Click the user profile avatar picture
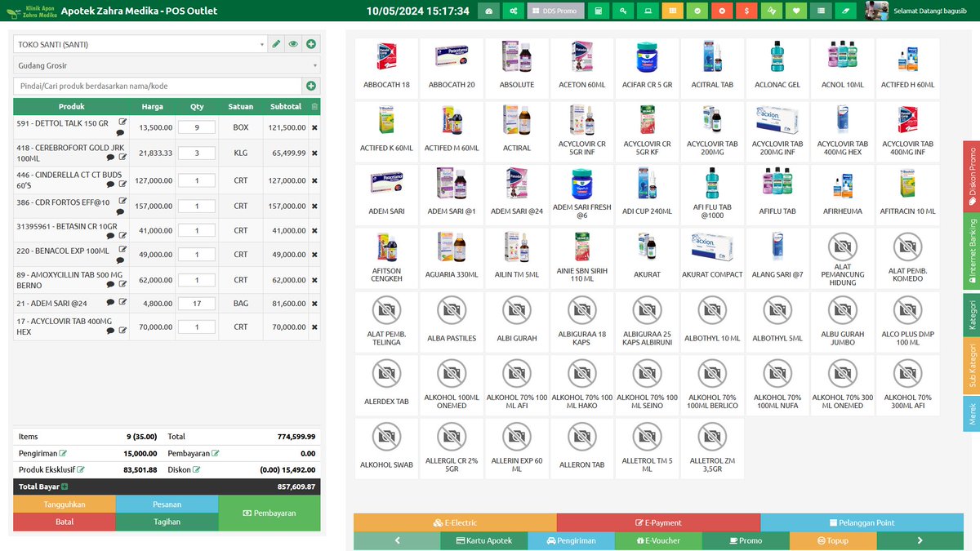 (x=877, y=11)
